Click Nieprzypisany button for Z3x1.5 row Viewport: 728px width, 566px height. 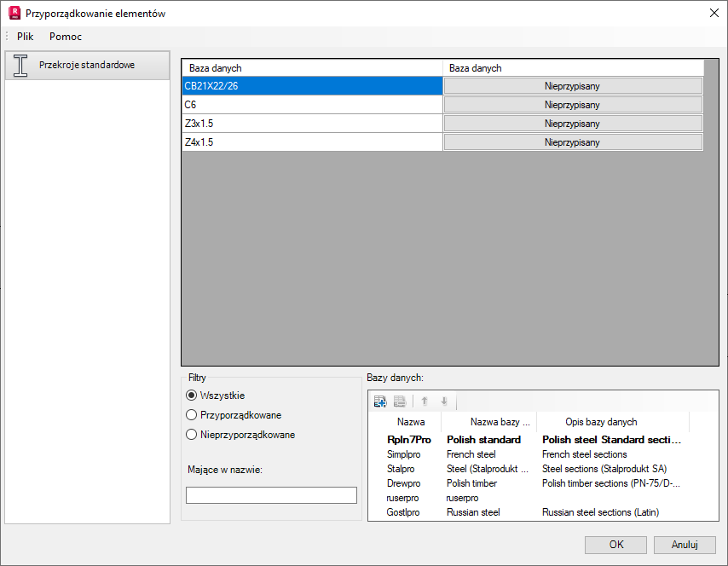[573, 124]
